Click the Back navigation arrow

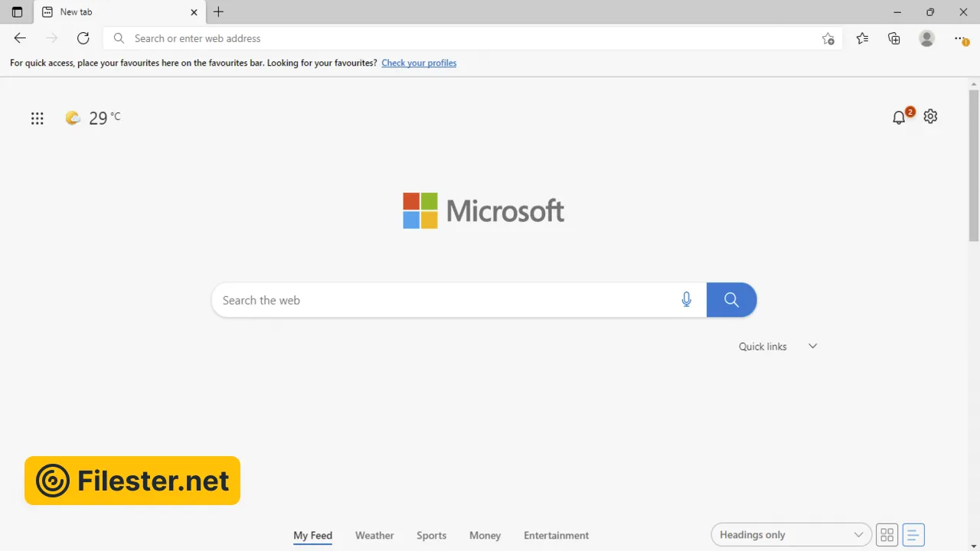(20, 38)
